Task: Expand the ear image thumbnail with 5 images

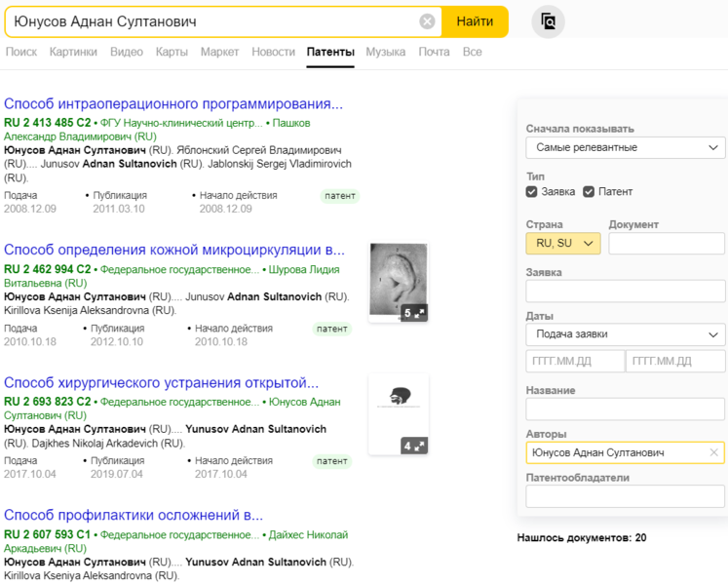Action: pyautogui.click(x=414, y=313)
